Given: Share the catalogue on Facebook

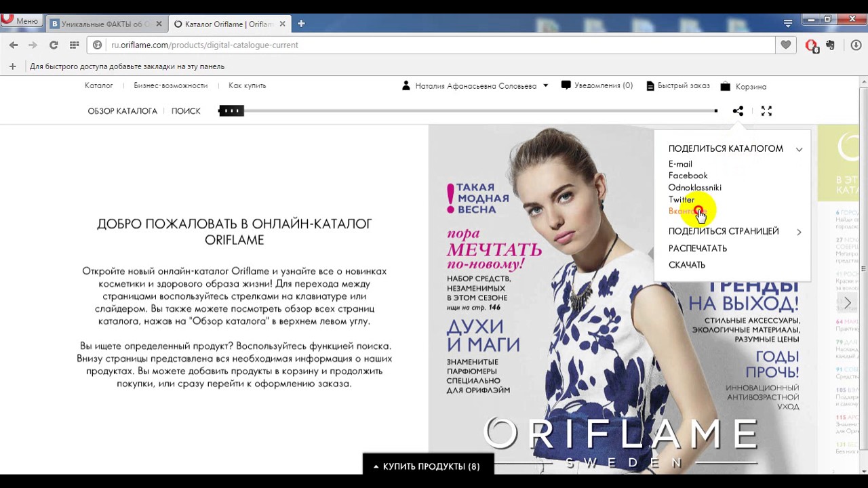Looking at the screenshot, I should pyautogui.click(x=688, y=176).
